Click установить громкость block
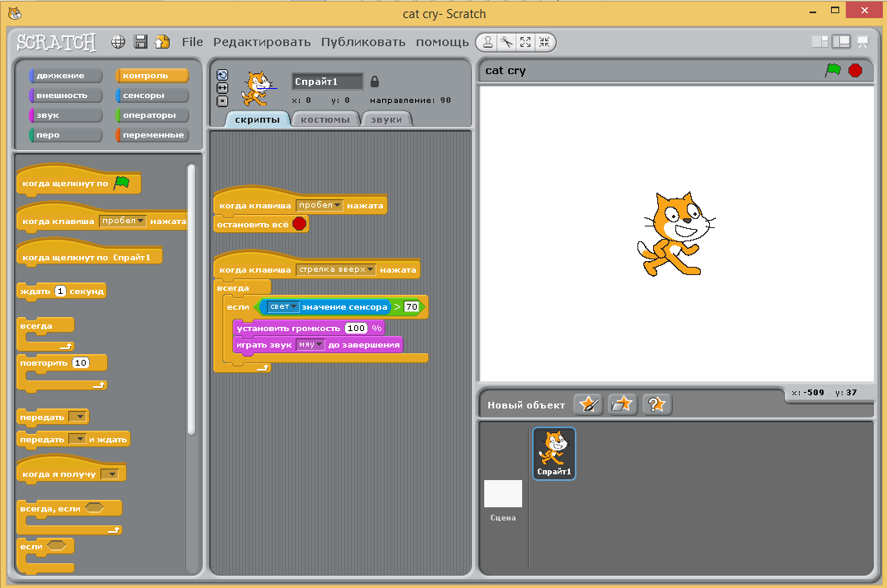The width and height of the screenshot is (887, 588). pyautogui.click(x=309, y=328)
